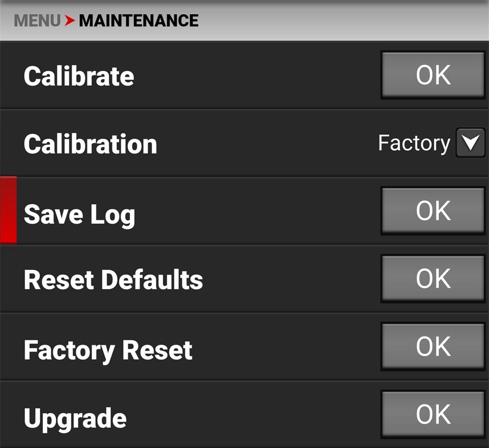This screenshot has width=489, height=448.
Task: Click blank area of Calibration row
Action: click(x=264, y=143)
